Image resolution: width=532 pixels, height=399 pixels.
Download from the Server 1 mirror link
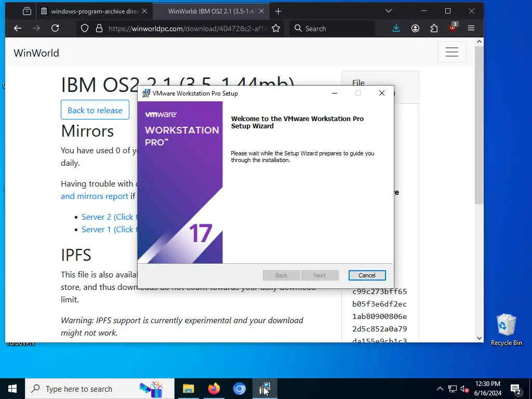[109, 230]
